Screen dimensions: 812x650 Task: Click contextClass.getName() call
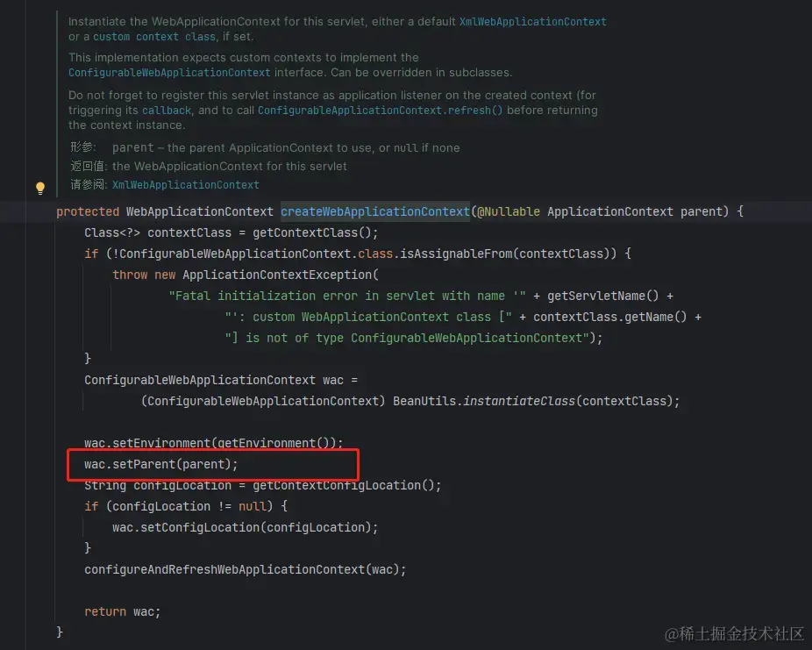click(x=610, y=317)
